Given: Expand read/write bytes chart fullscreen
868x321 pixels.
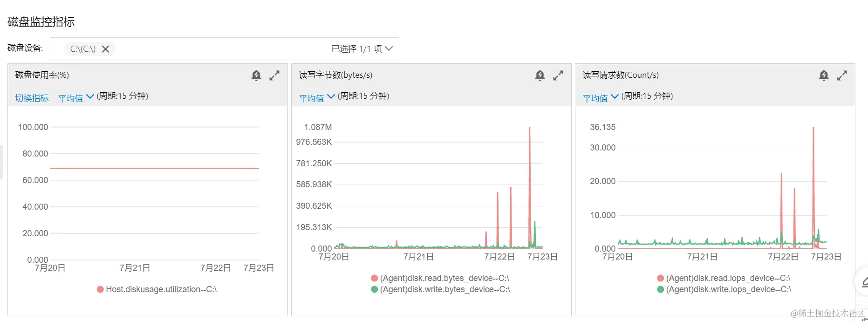Looking at the screenshot, I should (558, 75).
